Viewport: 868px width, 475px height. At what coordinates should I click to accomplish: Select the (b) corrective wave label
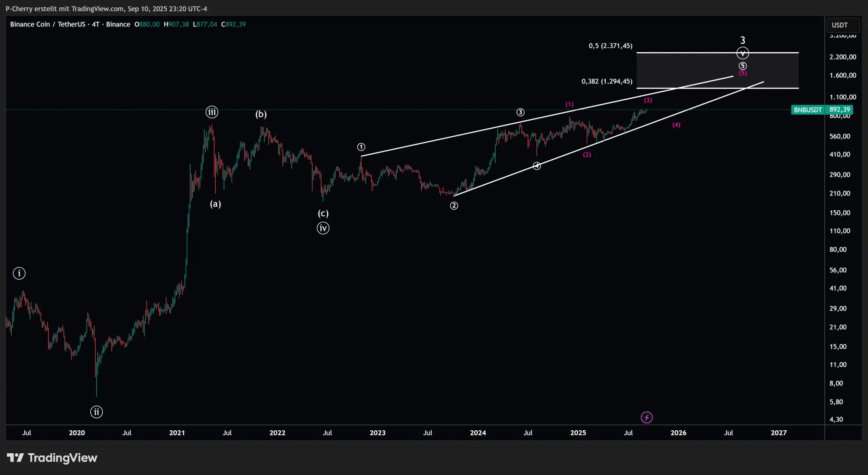[x=261, y=114]
